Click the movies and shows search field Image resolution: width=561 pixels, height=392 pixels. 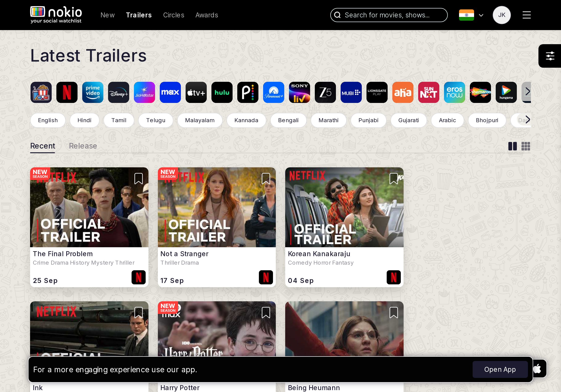pos(389,15)
